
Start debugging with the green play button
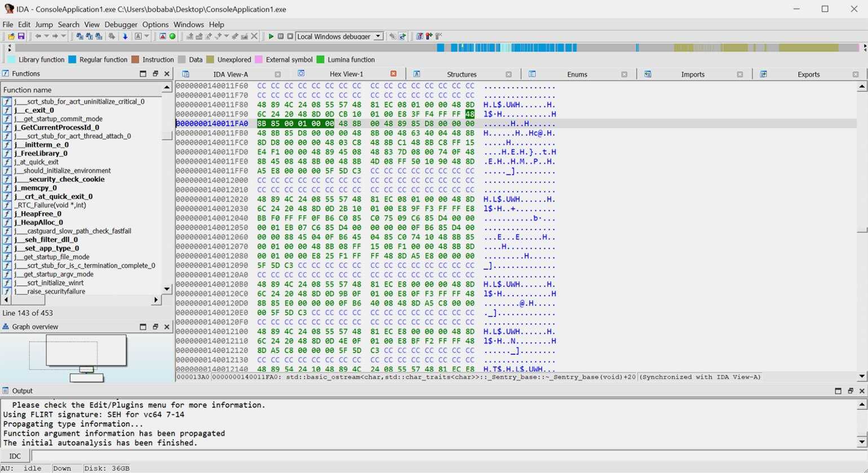click(271, 37)
